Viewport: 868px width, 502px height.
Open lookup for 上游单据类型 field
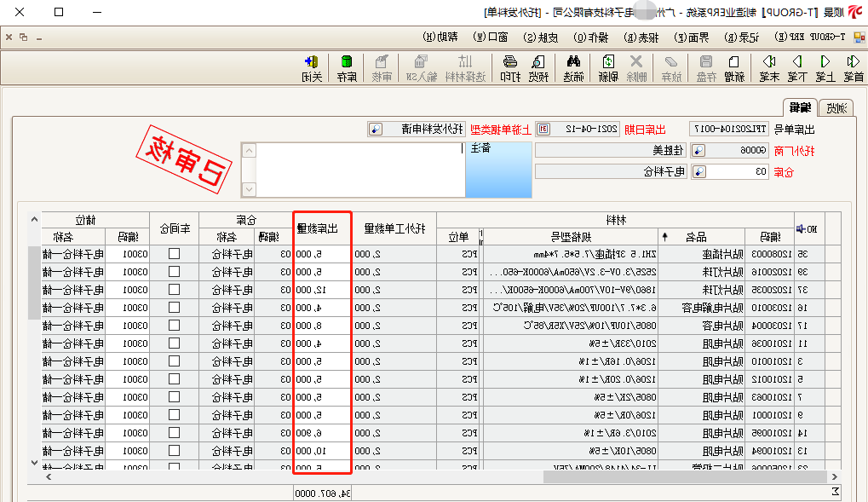pos(376,130)
